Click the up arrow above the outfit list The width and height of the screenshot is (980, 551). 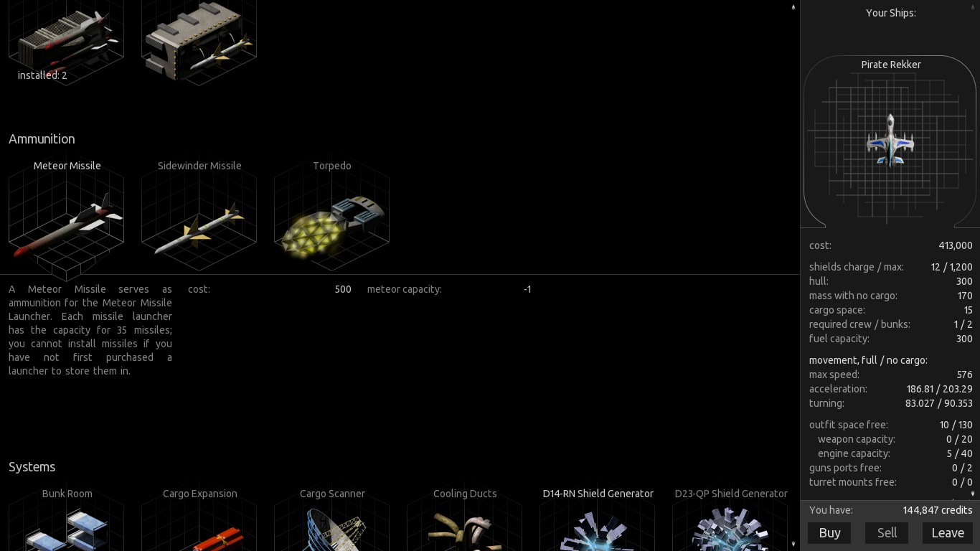click(x=793, y=7)
